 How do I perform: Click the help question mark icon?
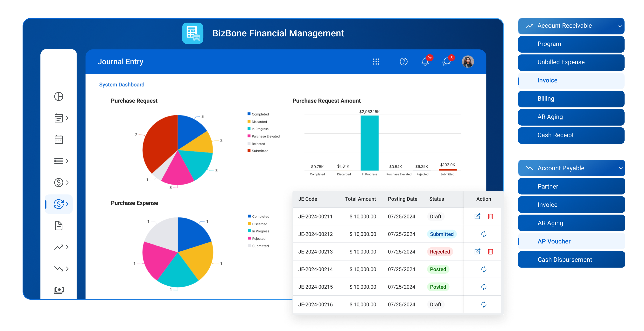coord(403,62)
